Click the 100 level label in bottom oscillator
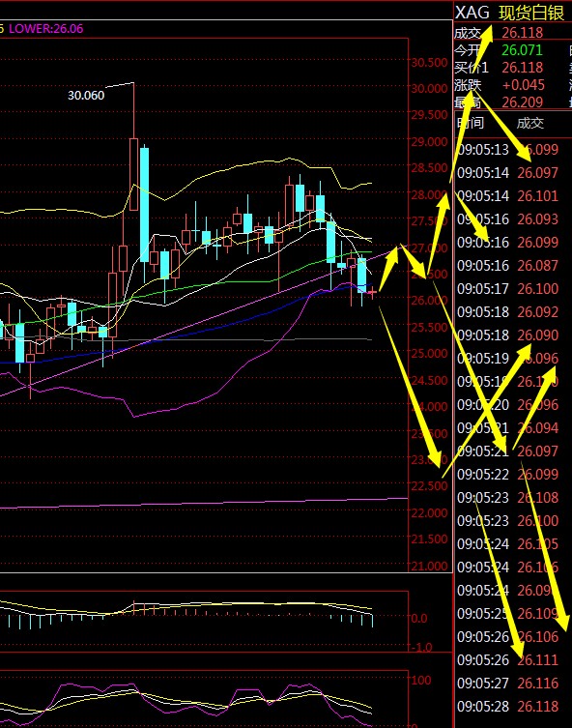The image size is (572, 728). click(420, 681)
